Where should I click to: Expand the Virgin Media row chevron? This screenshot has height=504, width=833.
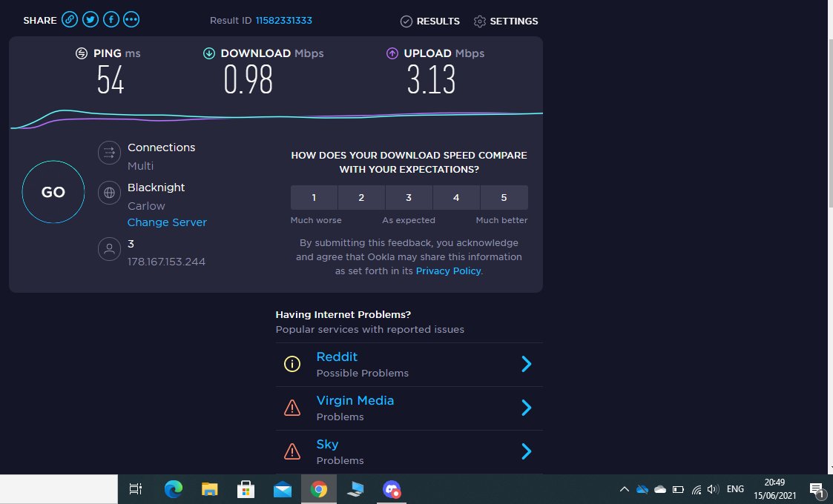[x=527, y=408]
